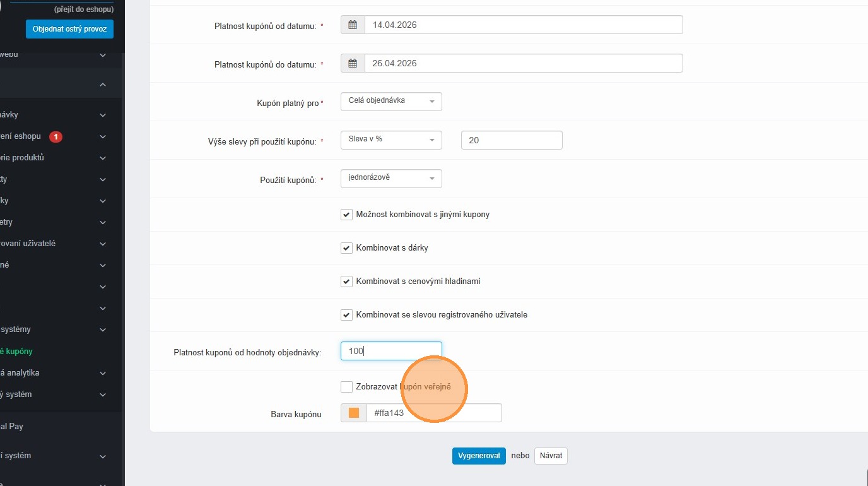Screen dimensions: 868x486
Task: Uncheck 'Kombinovat s dárky' checkbox
Action: click(x=346, y=248)
